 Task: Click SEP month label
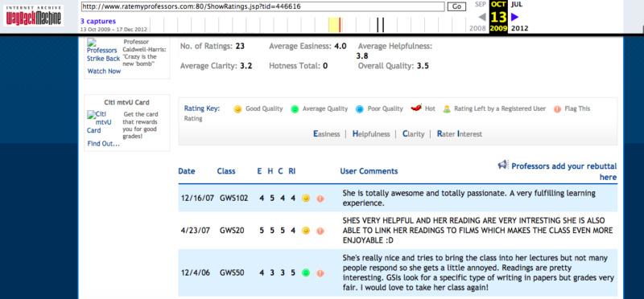coord(481,5)
